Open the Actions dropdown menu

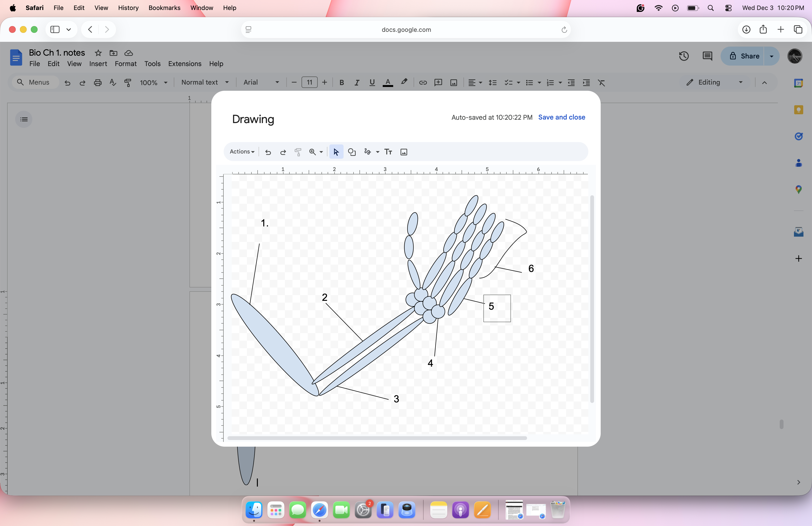pos(242,152)
